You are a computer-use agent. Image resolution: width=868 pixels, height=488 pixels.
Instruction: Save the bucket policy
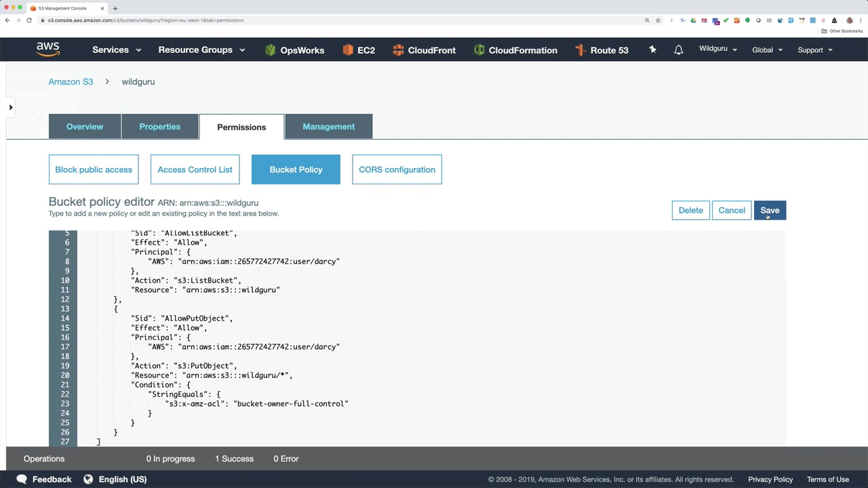coord(770,210)
